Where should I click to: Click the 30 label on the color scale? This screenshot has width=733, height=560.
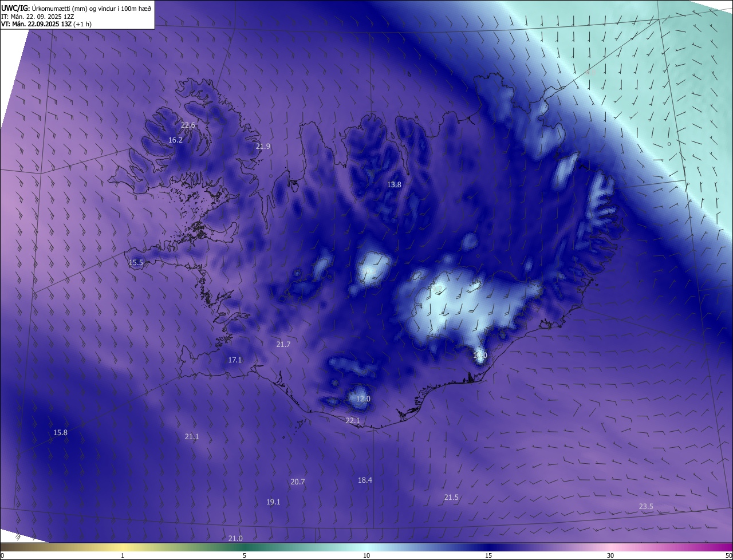tap(610, 555)
